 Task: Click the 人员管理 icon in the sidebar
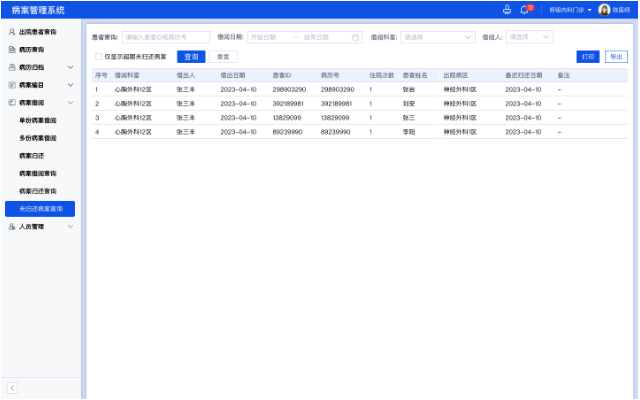[x=11, y=227]
